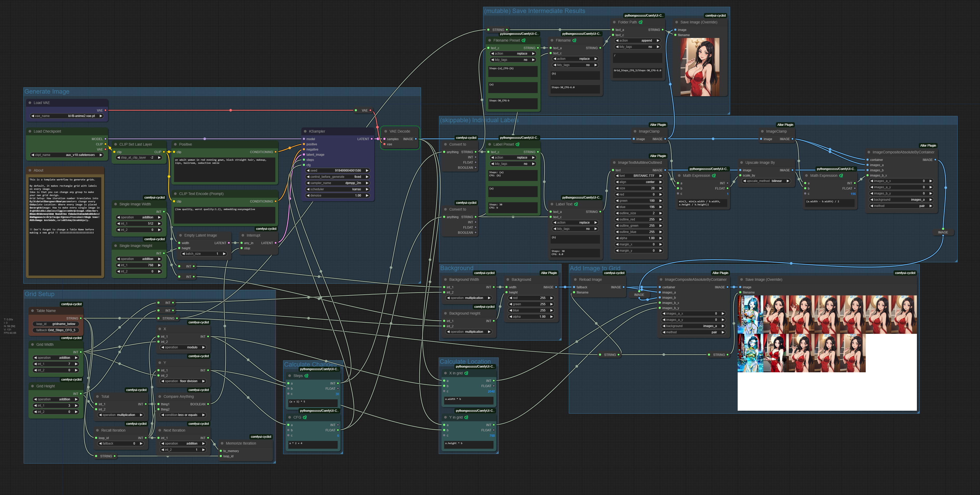Screen dimensions: 980x495
Task: Click the green icon next to Folder Path
Action: (x=641, y=22)
